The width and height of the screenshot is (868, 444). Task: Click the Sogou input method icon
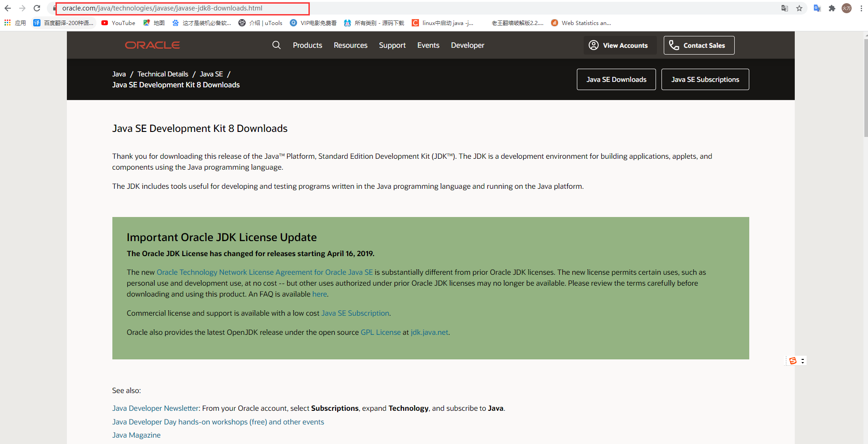(793, 361)
